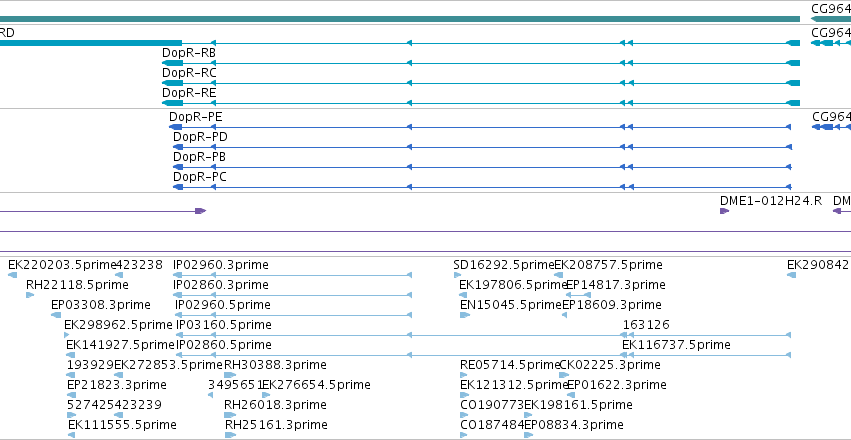Click the EK141927.5prime EST label
Screen dimensions: 851x440
tap(120, 345)
